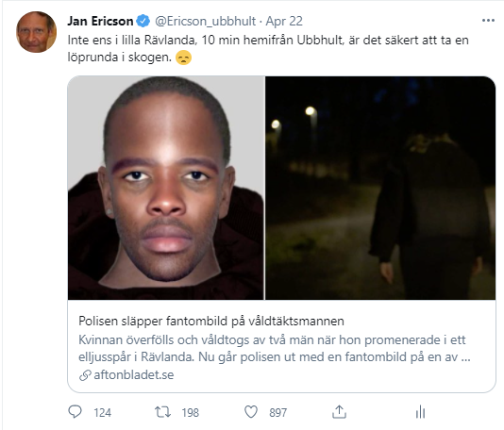Click the Apr 22 timestamp
This screenshot has height=430, width=504.
[284, 21]
